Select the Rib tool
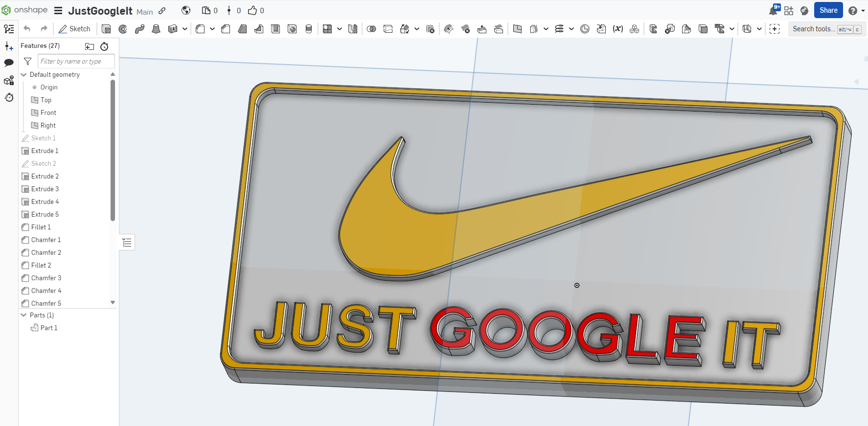Image resolution: width=868 pixels, height=426 pixels. [x=259, y=29]
